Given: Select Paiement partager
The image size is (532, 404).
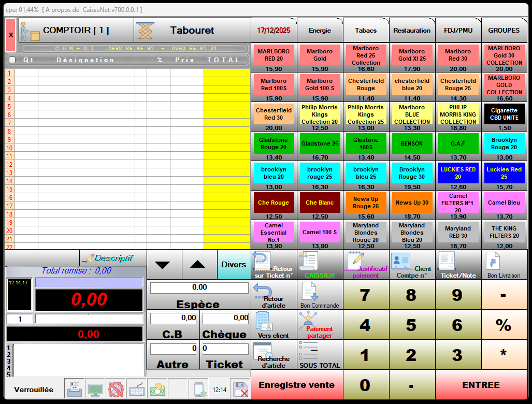Looking at the screenshot, I should click(320, 325).
